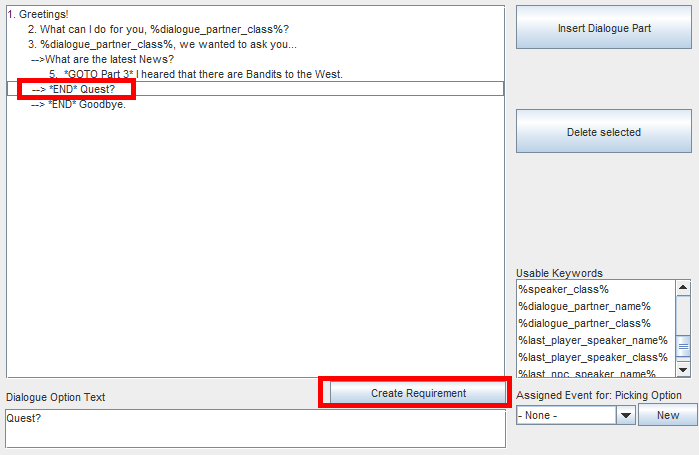Click into the Dialogue Option Text field
Image resolution: width=699 pixels, height=455 pixels.
(x=255, y=428)
